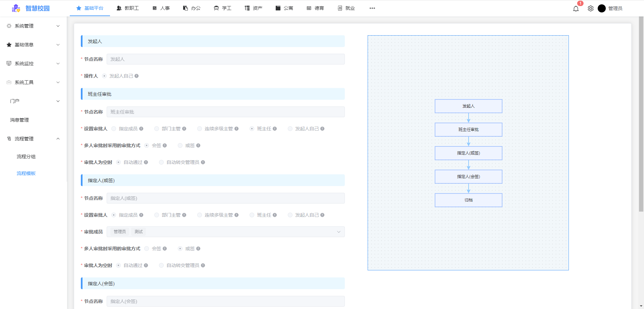Open 流程分组 in the sidebar
This screenshot has width=644, height=309.
(26, 157)
